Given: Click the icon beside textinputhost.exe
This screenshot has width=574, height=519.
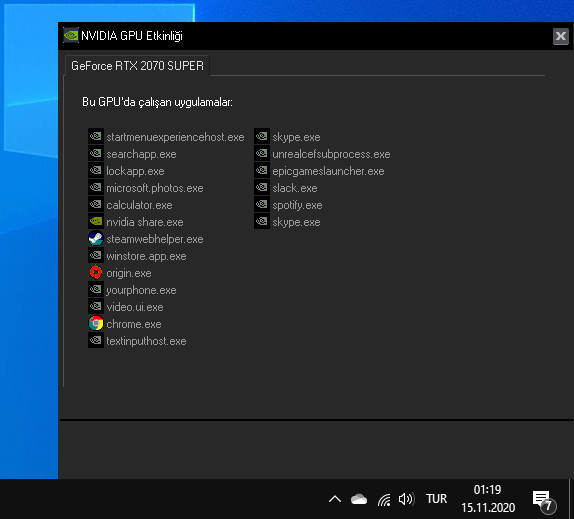Looking at the screenshot, I should (x=96, y=341).
